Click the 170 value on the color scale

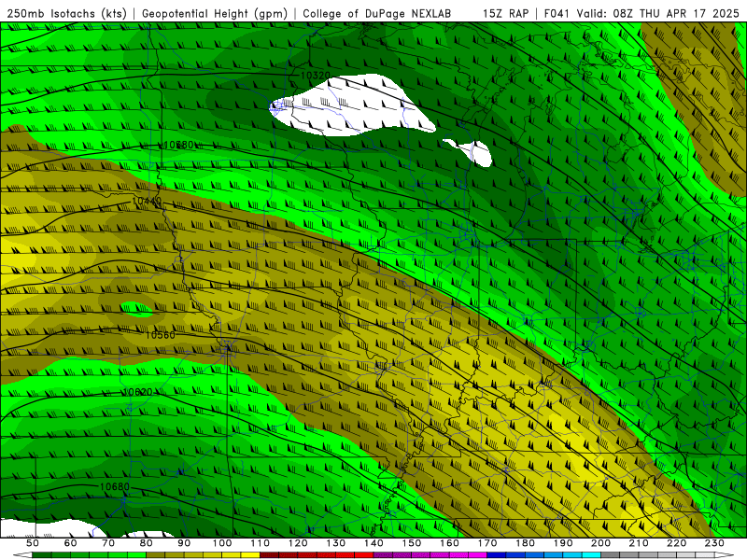pyautogui.click(x=486, y=543)
